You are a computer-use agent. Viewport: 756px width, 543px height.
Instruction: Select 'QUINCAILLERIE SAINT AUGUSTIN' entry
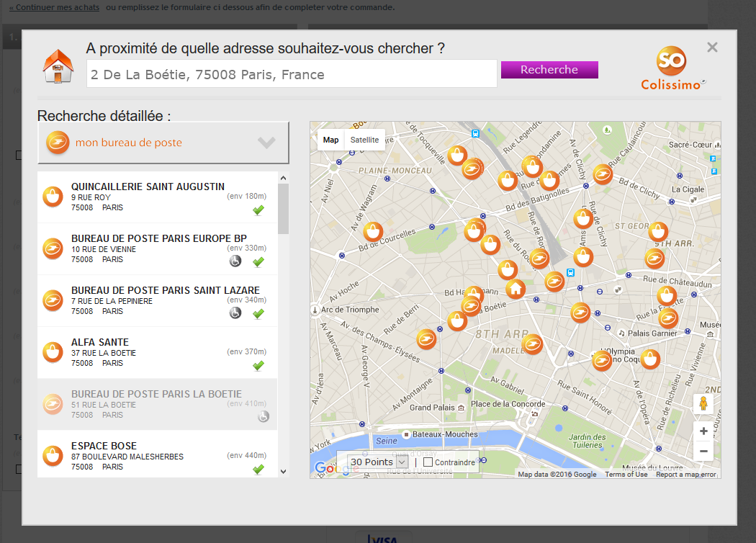click(x=157, y=197)
